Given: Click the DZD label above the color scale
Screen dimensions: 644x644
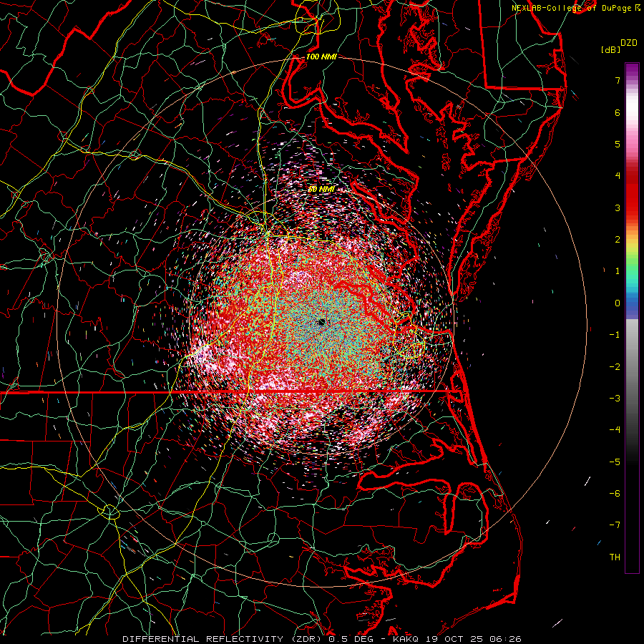Looking at the screenshot, I should 629,43.
